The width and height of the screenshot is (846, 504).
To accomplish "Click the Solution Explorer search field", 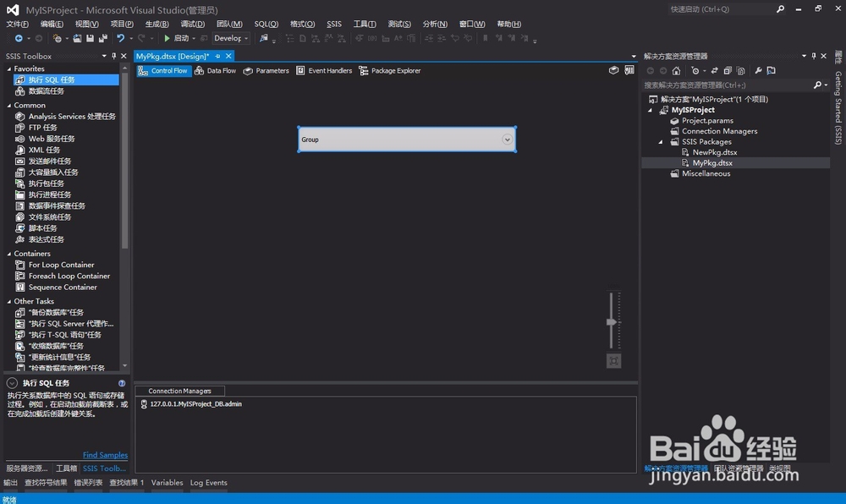I will (728, 85).
